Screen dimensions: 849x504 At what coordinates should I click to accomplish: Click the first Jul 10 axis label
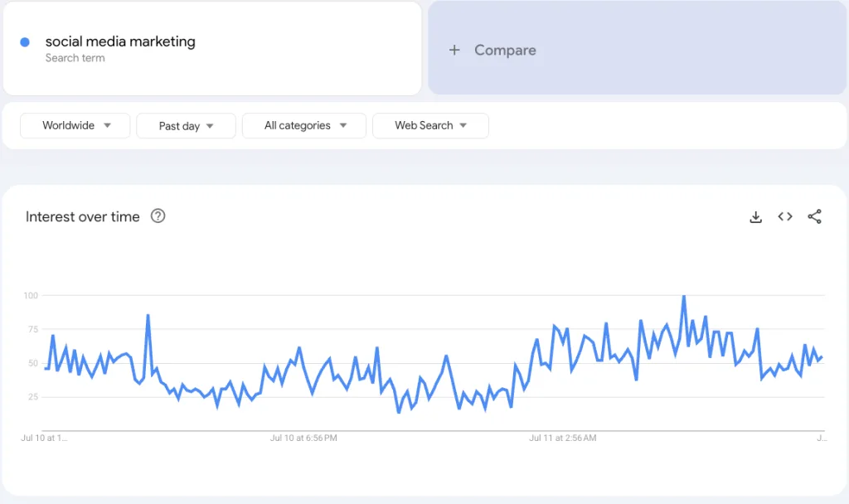[x=45, y=438]
